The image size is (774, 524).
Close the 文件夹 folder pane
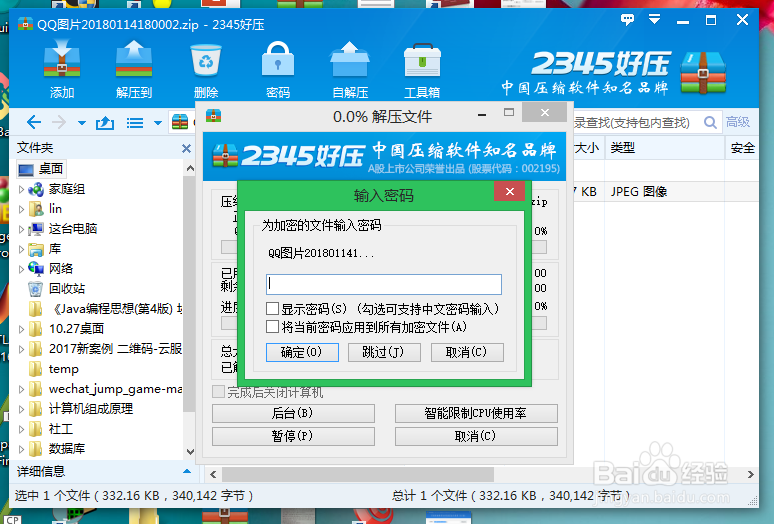(x=186, y=148)
